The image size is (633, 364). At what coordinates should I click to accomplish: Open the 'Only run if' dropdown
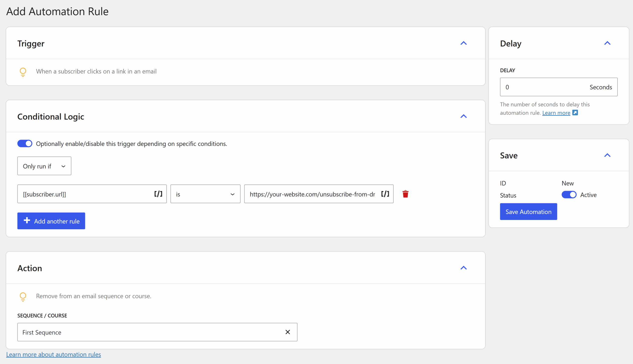(x=44, y=166)
